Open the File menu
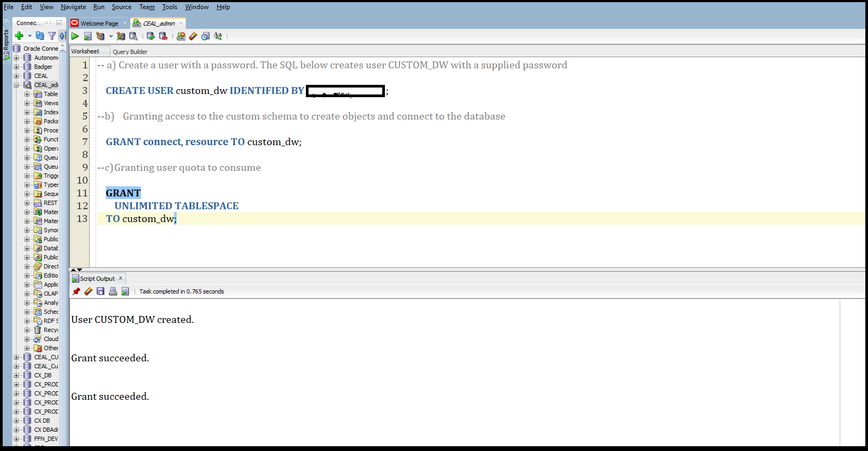 pos(9,7)
